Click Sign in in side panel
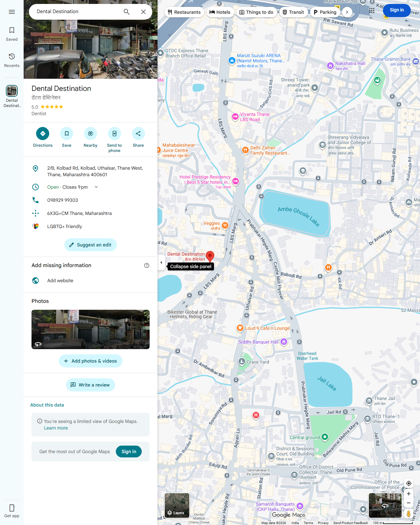Image resolution: width=420 pixels, height=525 pixels. [129, 451]
